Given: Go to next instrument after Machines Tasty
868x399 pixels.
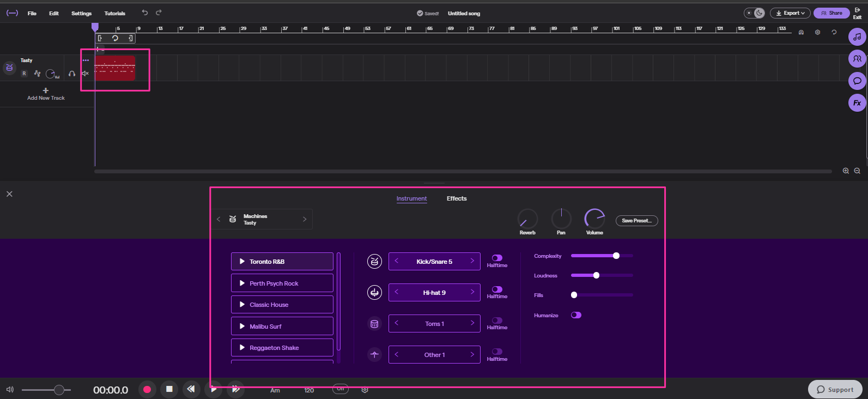Looking at the screenshot, I should 305,219.
